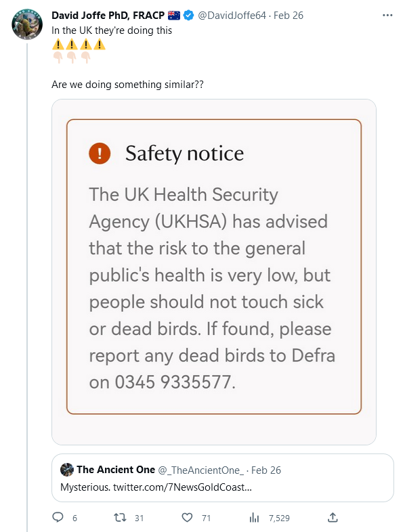Click the share upload icon
Screen dimensions: 405x532
pos(333,517)
